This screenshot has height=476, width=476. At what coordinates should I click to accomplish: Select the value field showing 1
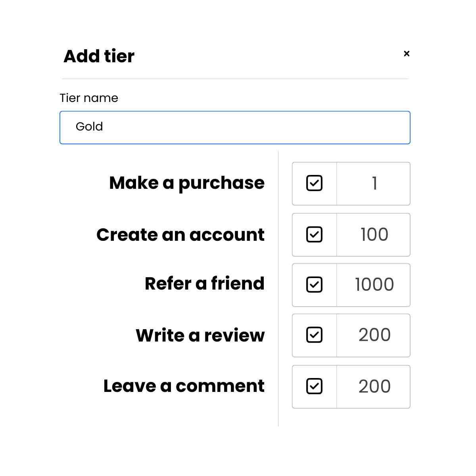373,183
